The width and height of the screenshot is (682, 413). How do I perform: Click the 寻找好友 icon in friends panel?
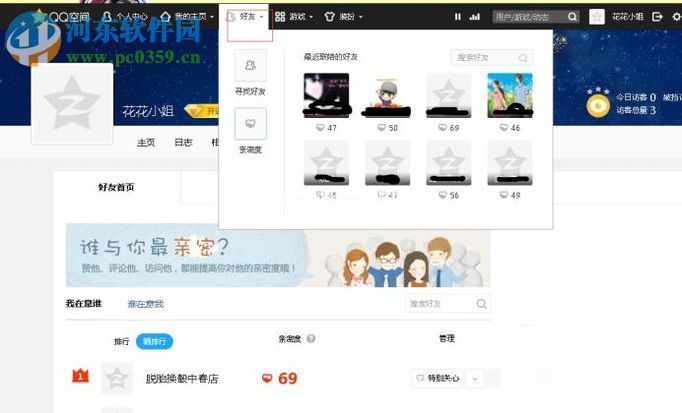point(250,66)
